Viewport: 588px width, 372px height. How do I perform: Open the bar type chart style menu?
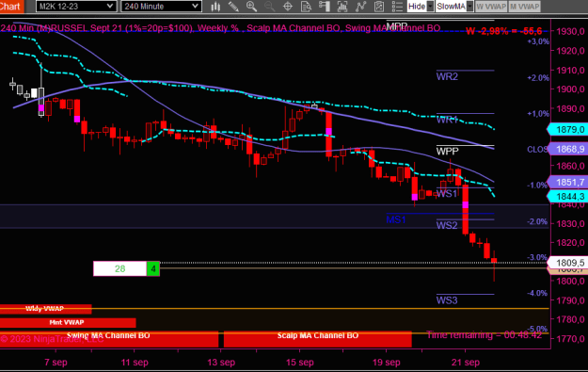pyautogui.click(x=215, y=7)
